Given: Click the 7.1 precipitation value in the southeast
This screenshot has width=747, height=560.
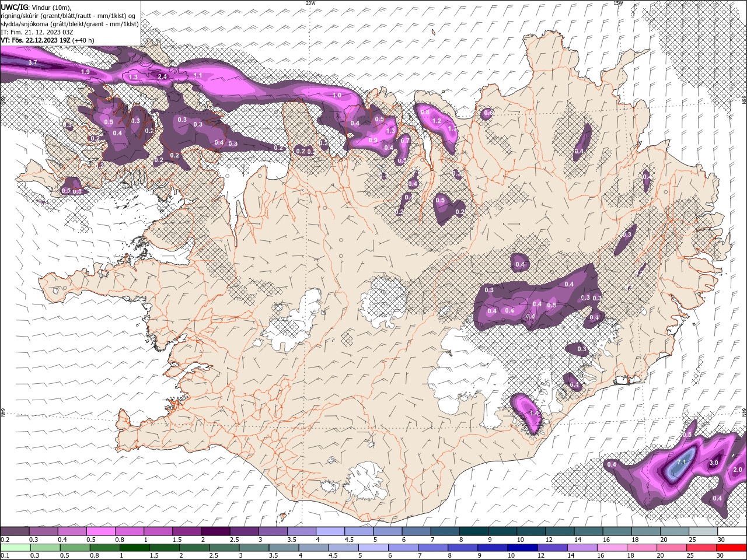Looking at the screenshot, I should click(681, 463).
